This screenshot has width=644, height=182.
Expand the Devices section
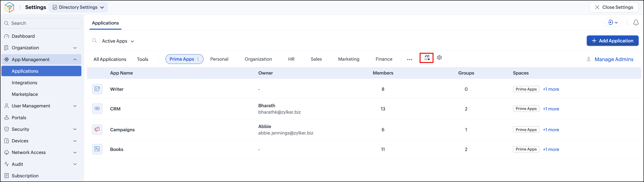(75, 141)
